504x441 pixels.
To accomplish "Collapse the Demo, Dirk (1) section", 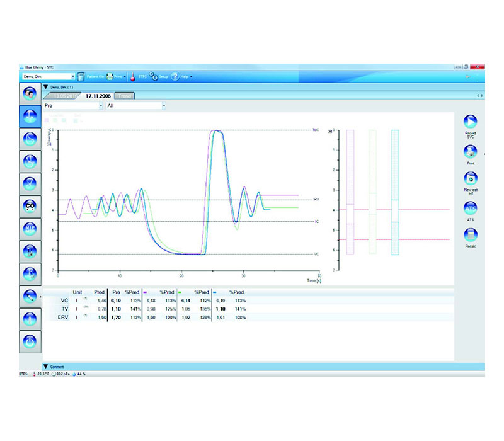I will pyautogui.click(x=45, y=87).
